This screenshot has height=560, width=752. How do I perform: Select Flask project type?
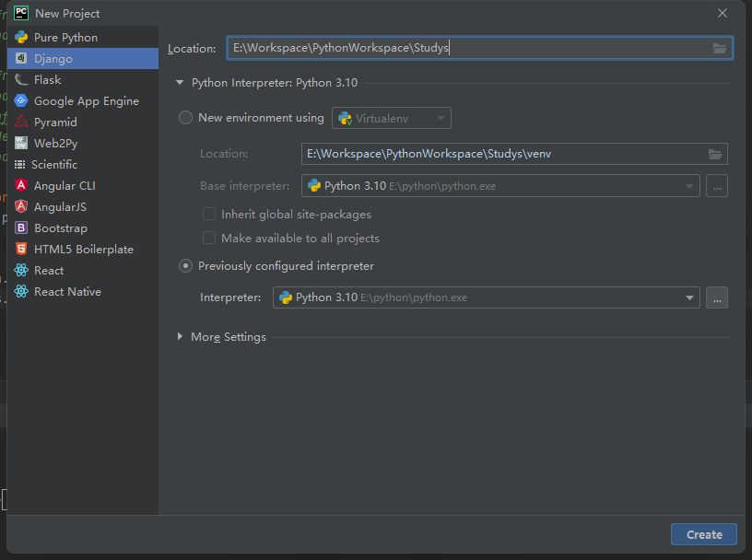(x=83, y=79)
